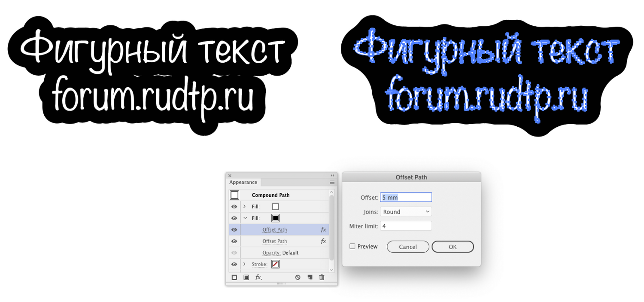
Task: Click the white fill color swatch
Action: coord(275,207)
